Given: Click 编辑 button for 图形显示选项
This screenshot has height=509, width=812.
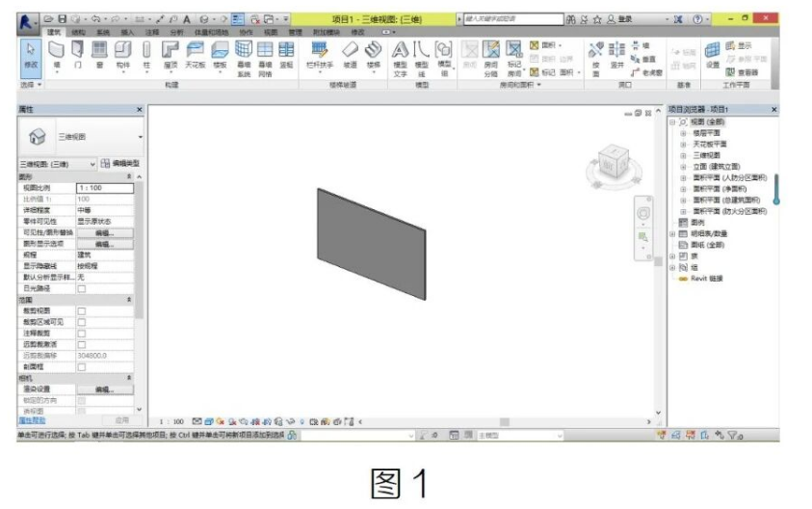Looking at the screenshot, I should point(105,244).
